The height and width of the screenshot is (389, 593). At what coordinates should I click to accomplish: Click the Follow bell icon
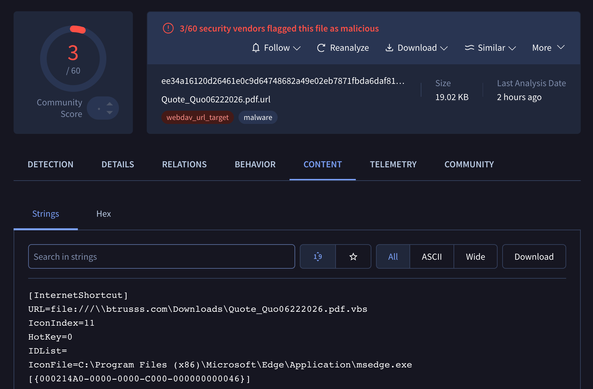[x=256, y=48]
